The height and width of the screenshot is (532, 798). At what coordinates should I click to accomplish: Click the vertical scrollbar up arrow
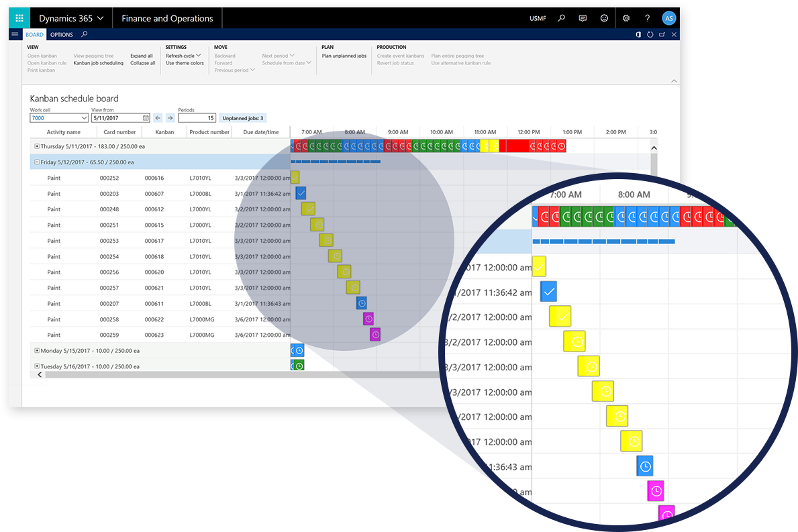654,148
